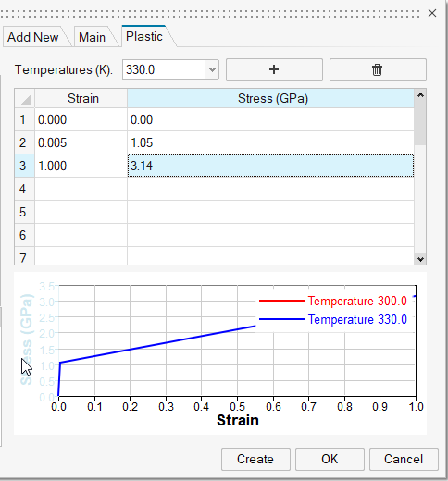Click the table scrollbar down arrow

click(x=420, y=259)
